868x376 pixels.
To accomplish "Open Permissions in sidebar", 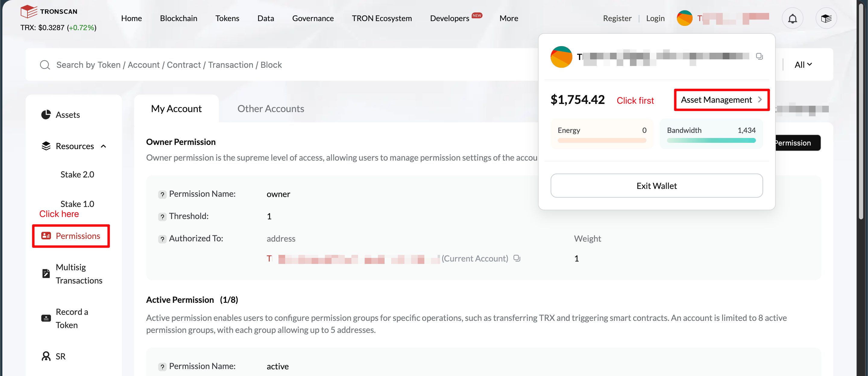I will tap(71, 236).
